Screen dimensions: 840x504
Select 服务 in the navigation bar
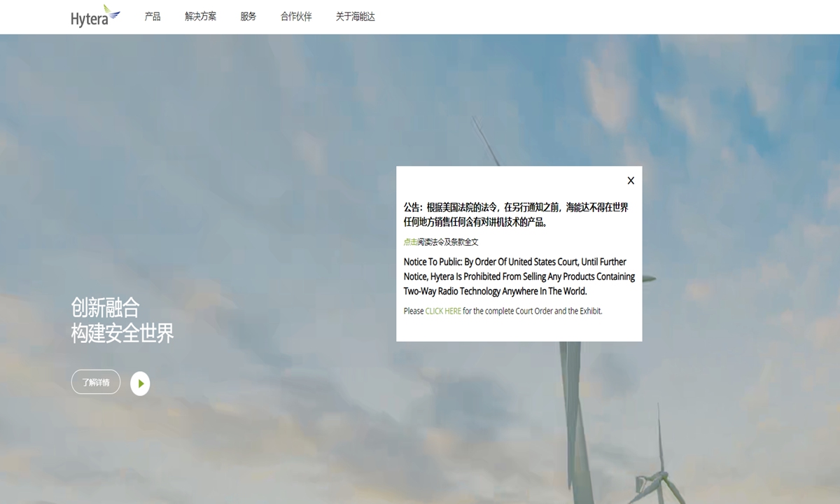(248, 17)
